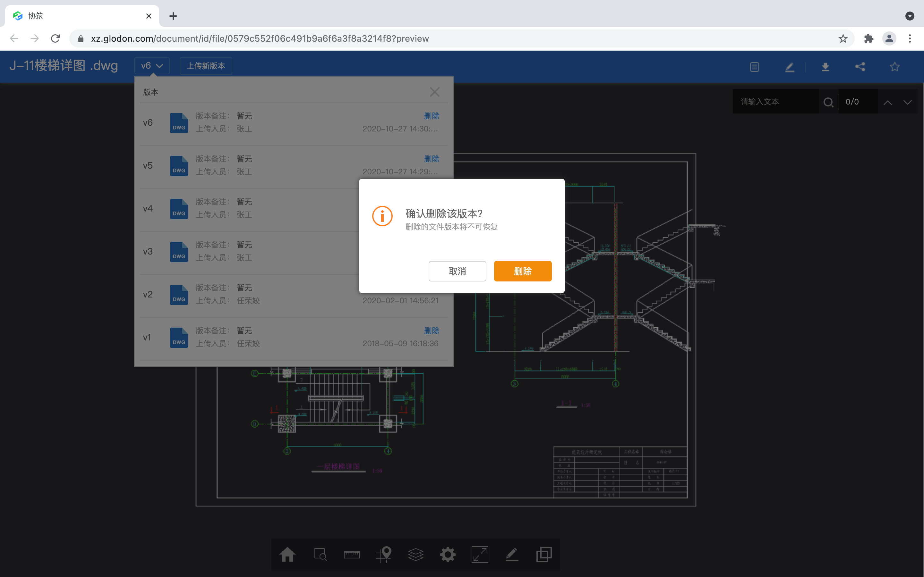Go to next search result arrow
The height and width of the screenshot is (577, 924).
(x=907, y=102)
